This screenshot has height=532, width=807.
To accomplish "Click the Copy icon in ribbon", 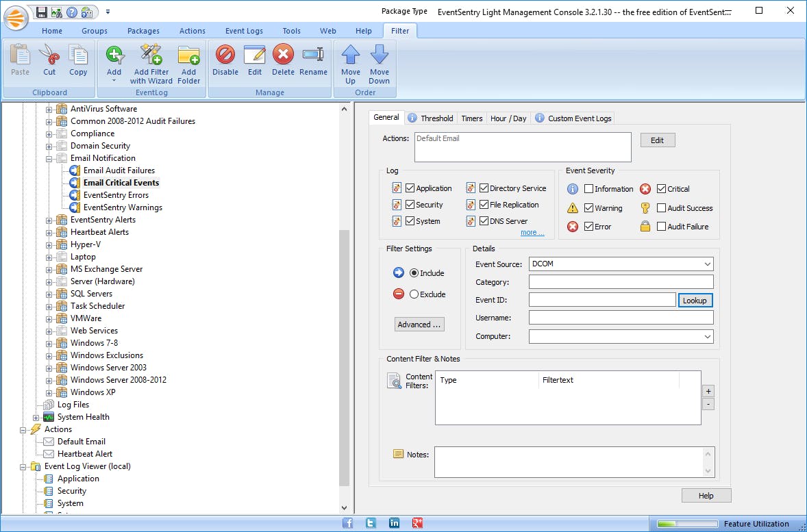I will pyautogui.click(x=78, y=55).
